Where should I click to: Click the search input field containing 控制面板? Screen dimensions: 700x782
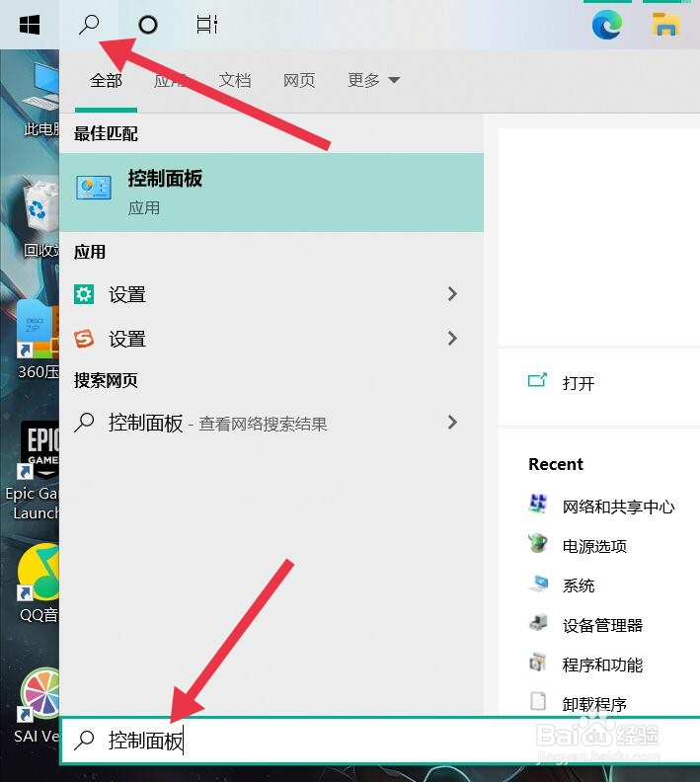click(x=380, y=741)
